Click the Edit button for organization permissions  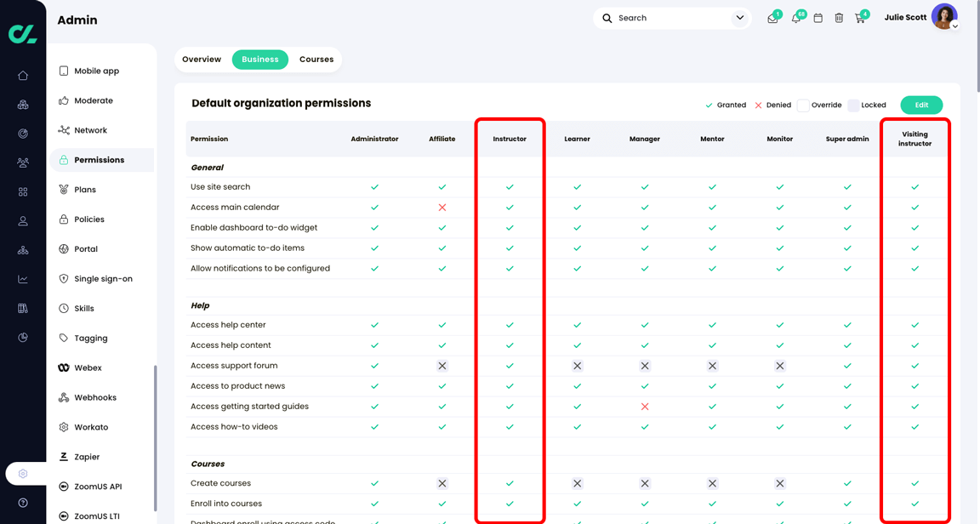tap(921, 105)
